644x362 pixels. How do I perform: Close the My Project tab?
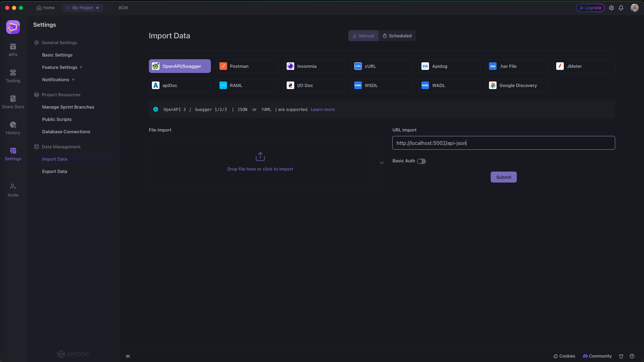pos(97,8)
